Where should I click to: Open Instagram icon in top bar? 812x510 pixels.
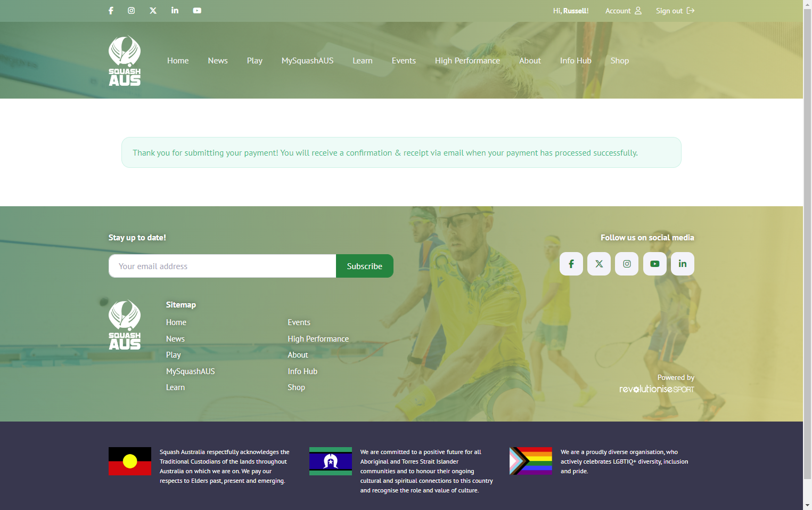132,11
